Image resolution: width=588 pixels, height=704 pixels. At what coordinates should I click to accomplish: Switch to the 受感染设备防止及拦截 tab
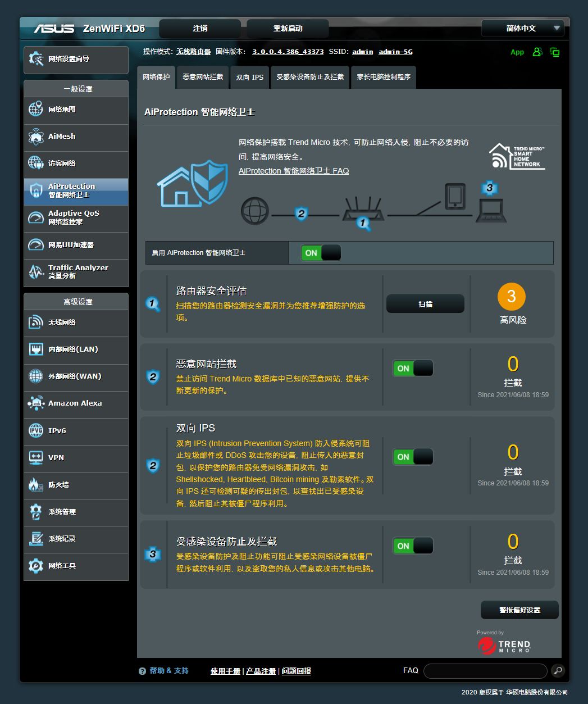click(310, 77)
